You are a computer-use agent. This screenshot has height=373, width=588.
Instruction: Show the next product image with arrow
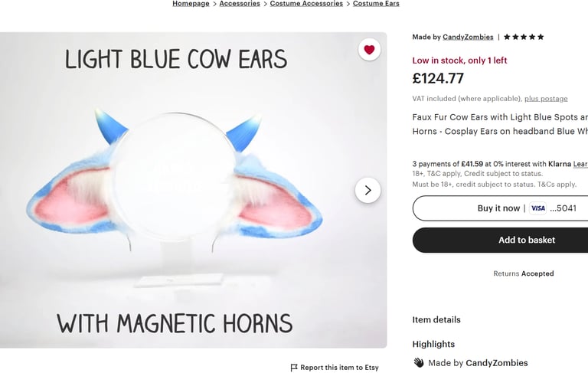coord(367,190)
